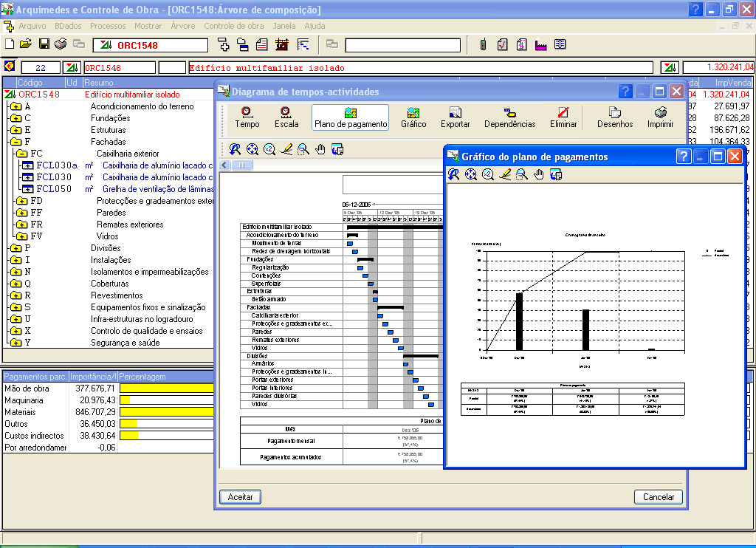
Task: Click the yellow Materiais percentage bar
Action: [167, 411]
